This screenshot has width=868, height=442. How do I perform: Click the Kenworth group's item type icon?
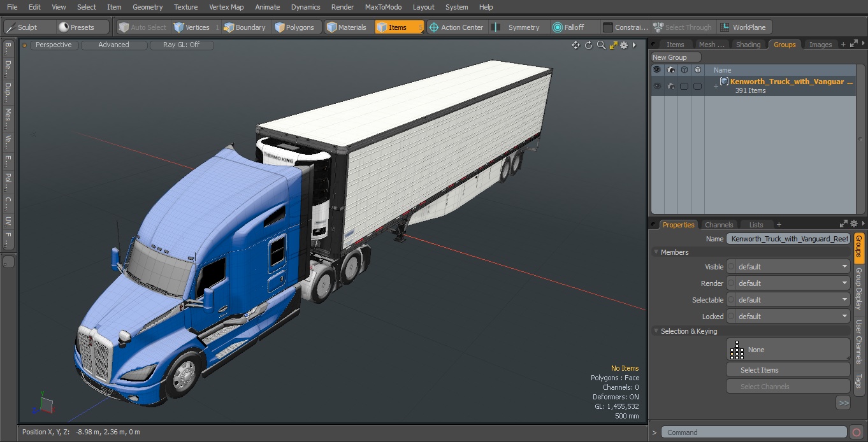[x=724, y=82]
